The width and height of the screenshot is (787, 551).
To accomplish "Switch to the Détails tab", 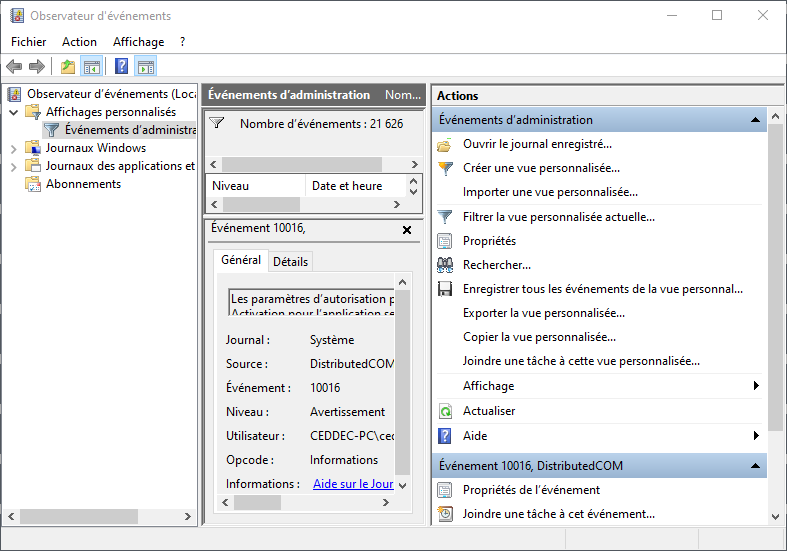I will (x=290, y=261).
